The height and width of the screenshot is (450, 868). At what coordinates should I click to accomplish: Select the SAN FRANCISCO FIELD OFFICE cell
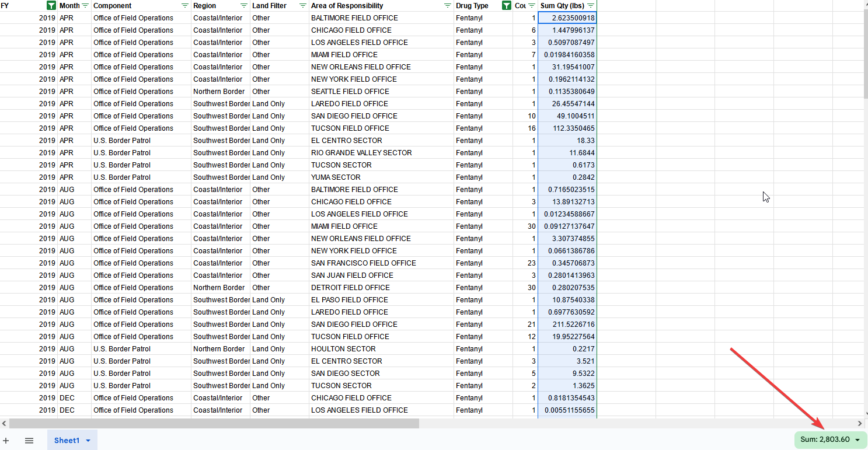click(x=382, y=263)
